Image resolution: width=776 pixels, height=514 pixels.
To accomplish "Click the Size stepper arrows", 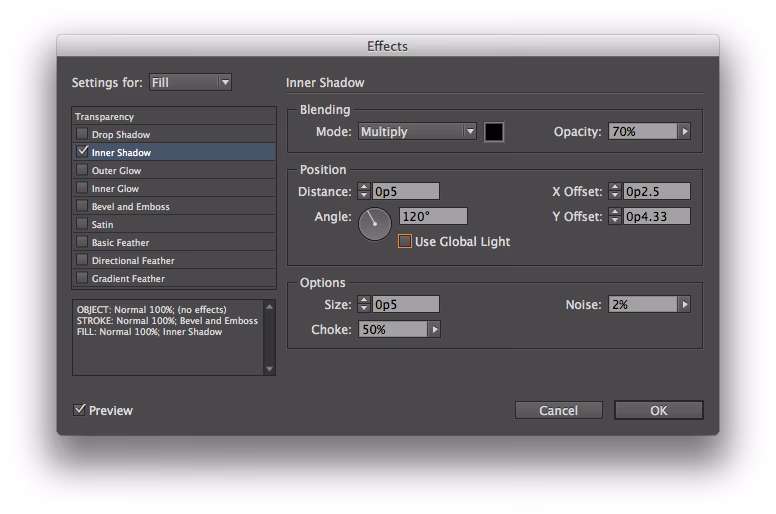I will [364, 304].
